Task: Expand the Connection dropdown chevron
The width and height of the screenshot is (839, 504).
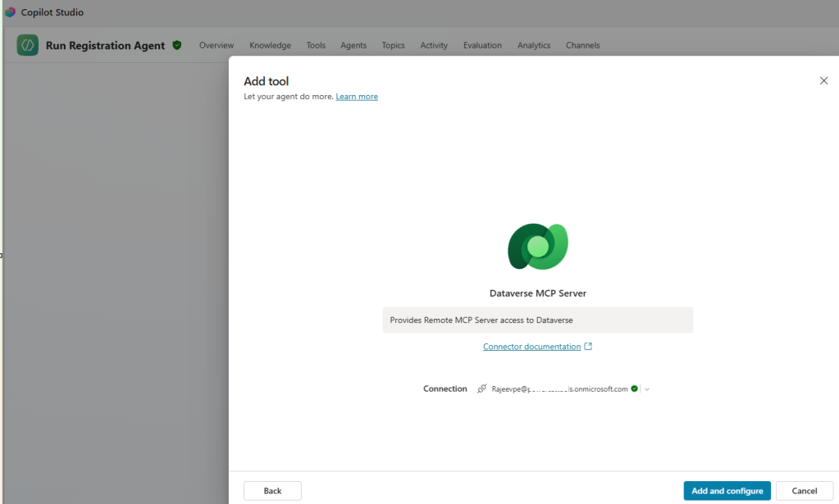Action: coord(647,389)
